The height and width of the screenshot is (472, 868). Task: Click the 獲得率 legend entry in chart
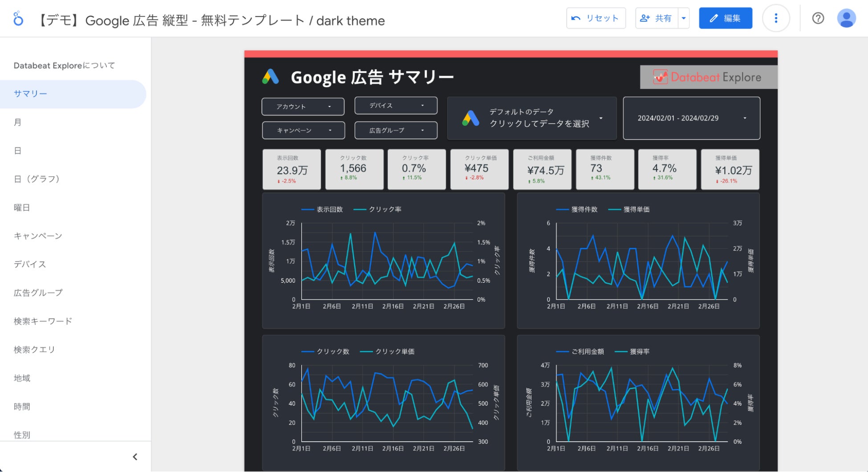coord(632,352)
